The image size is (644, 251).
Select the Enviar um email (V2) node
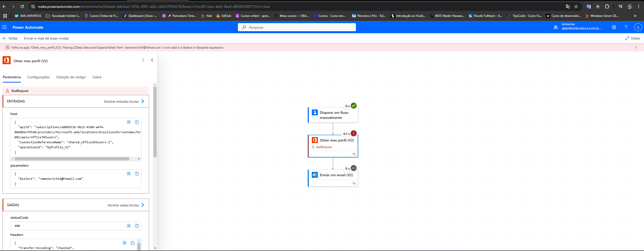(x=333, y=178)
